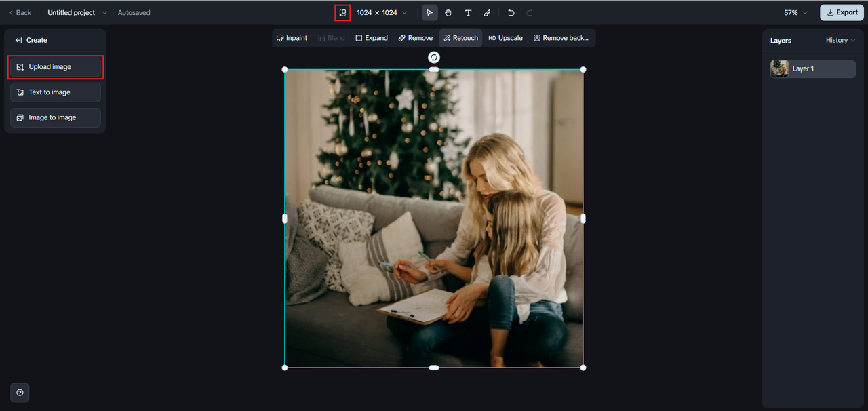The image size is (868, 411).
Task: Open the HD Upscale tool
Action: coord(505,38)
